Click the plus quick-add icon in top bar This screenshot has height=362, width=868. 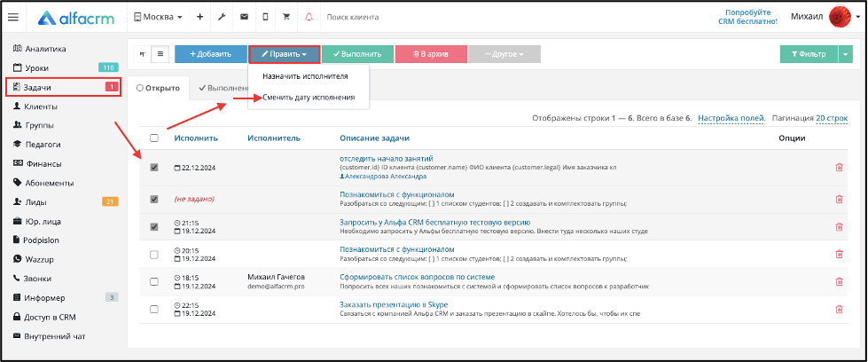[x=199, y=17]
